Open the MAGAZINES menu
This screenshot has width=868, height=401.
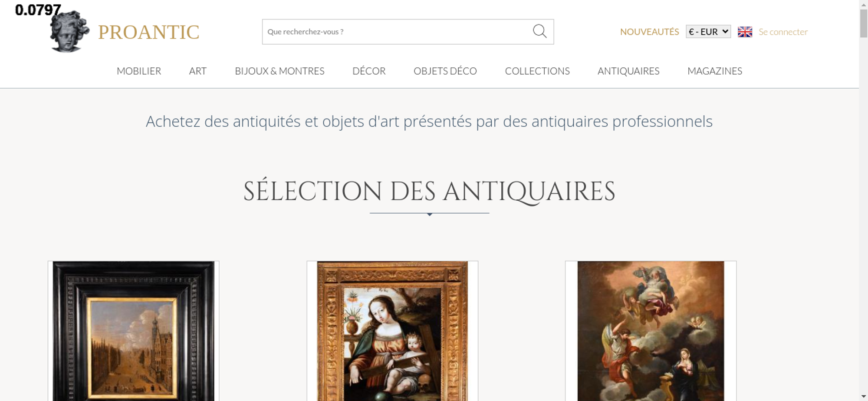(x=715, y=71)
